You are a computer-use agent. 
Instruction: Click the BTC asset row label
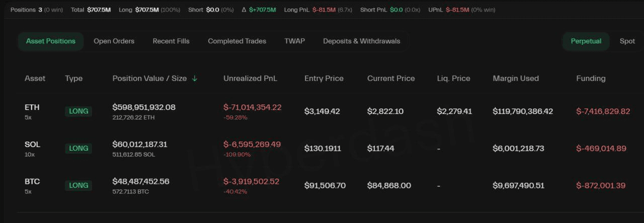coord(32,182)
